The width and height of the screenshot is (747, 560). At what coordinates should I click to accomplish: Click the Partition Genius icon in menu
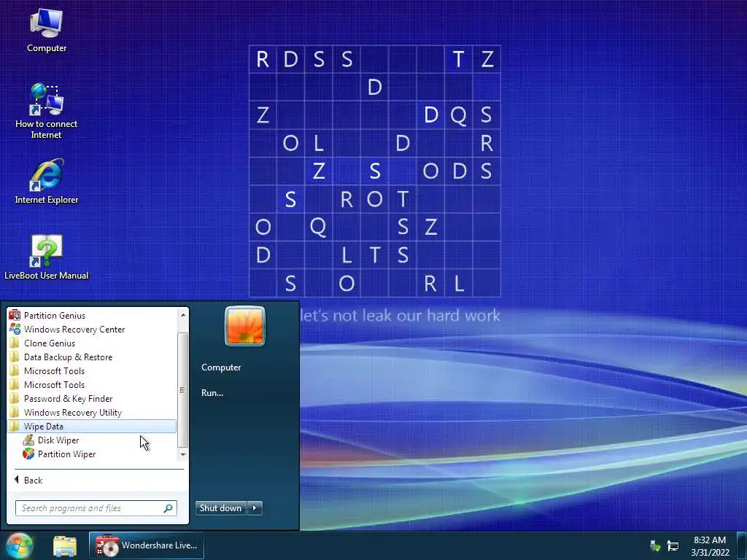coord(15,315)
